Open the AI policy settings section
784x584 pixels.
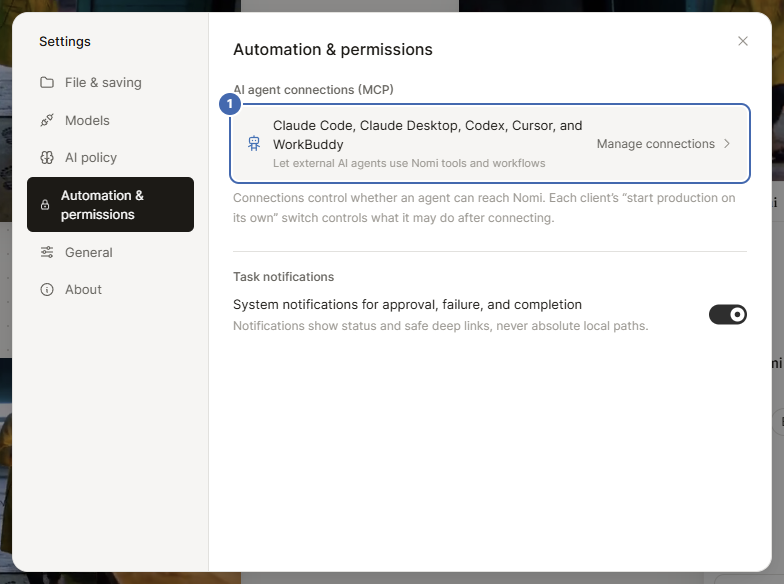click(x=110, y=158)
